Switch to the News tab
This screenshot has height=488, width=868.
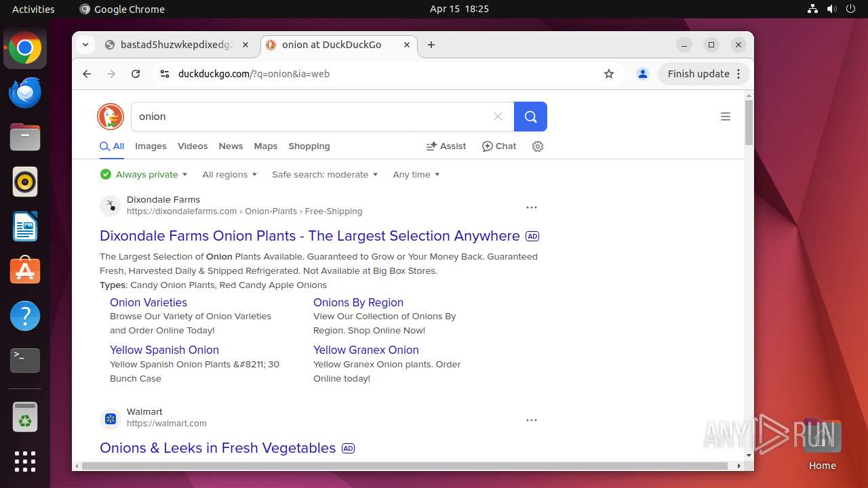[x=231, y=146]
